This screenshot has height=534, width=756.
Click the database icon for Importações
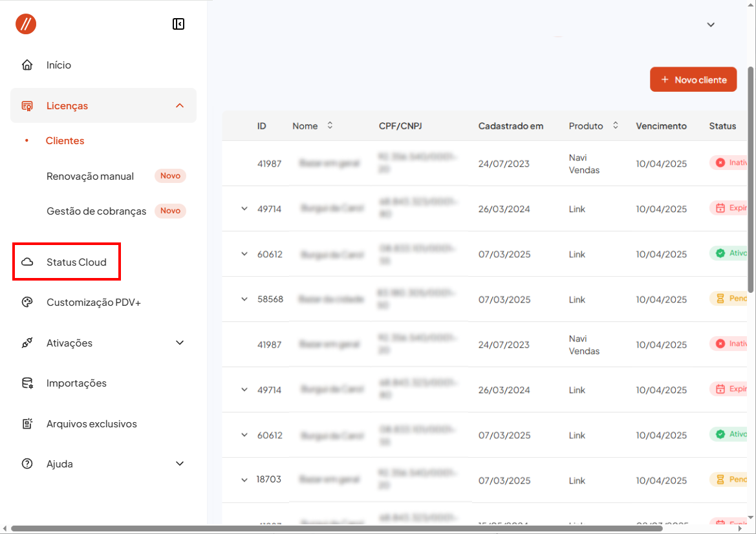coord(27,383)
